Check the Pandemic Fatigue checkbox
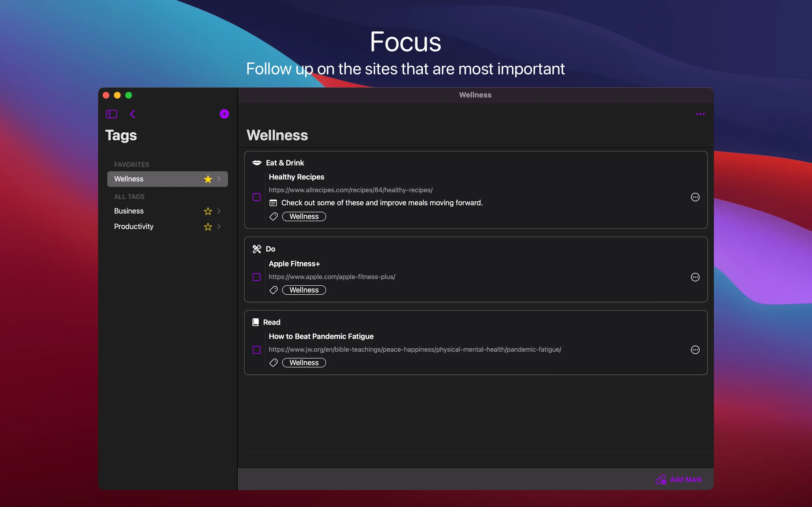This screenshot has width=812, height=507. [x=257, y=350]
